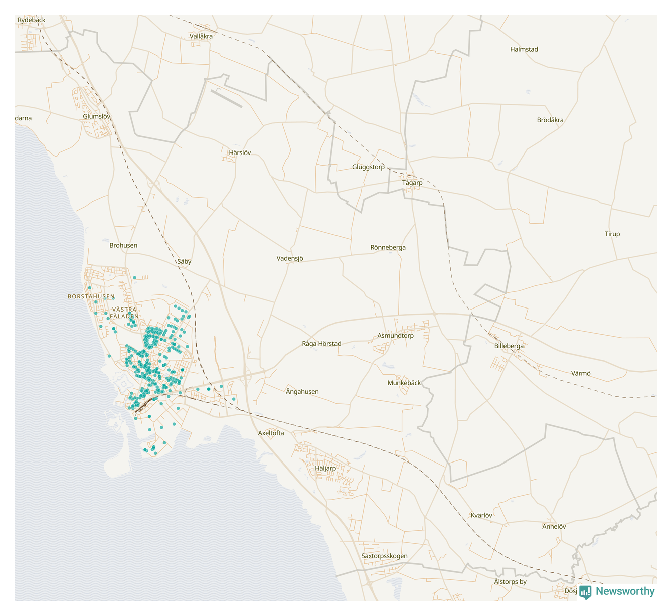
Task: Click the Newsworthy brand text
Action: (625, 591)
